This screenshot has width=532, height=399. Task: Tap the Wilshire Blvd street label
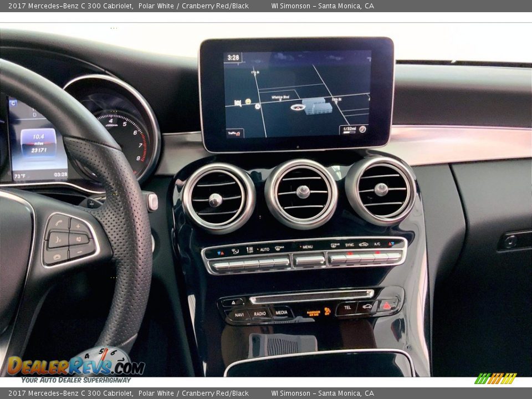click(280, 97)
